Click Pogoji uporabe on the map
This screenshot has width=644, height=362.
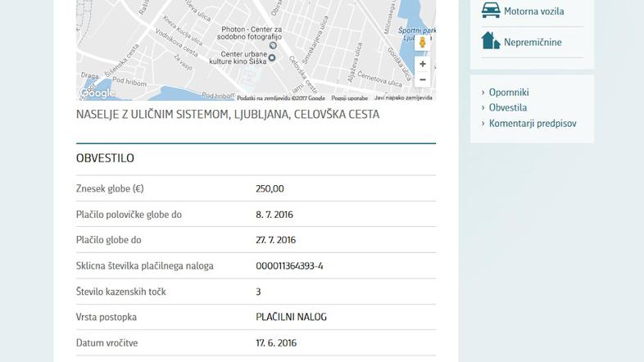click(x=350, y=97)
